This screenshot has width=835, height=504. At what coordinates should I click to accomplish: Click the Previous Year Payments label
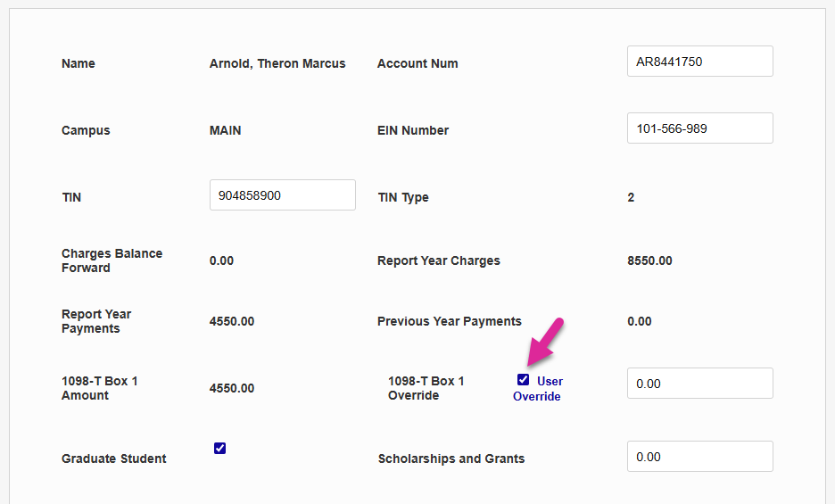coord(450,321)
